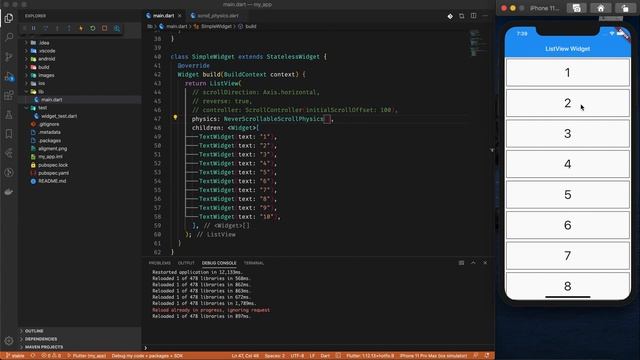Open pubspec.lock file
Screen dimensions: 640x360
pos(53,165)
